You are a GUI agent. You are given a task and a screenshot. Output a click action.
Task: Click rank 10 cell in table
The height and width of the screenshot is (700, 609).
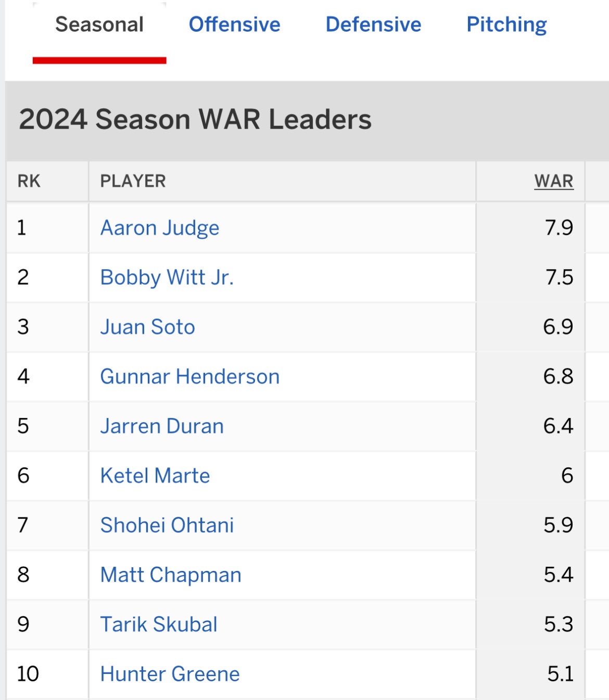(x=28, y=674)
